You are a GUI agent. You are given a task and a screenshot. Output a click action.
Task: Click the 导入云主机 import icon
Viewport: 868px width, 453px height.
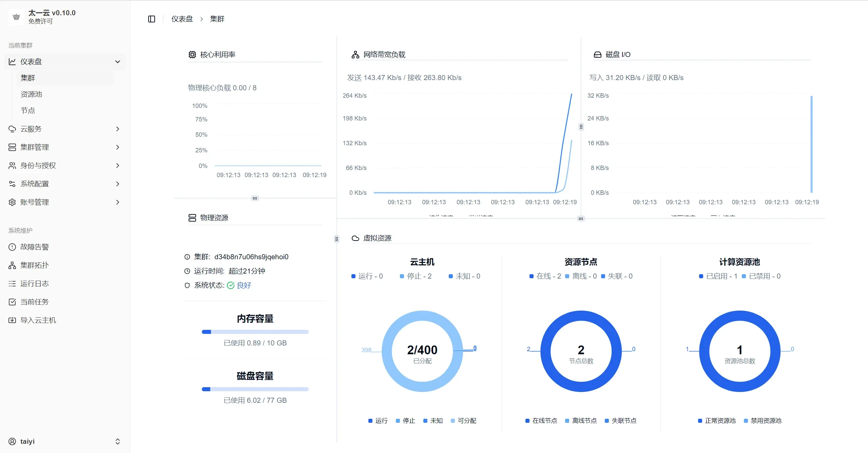point(12,320)
